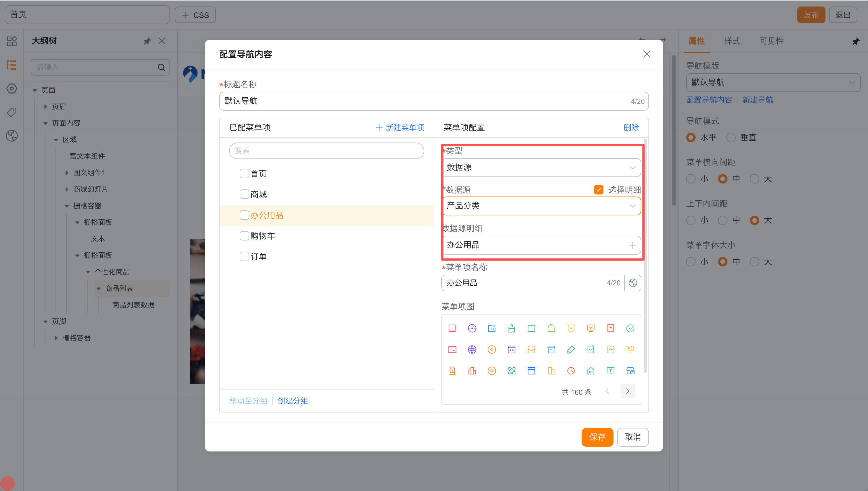Pick the red clock menu item icon
868x491 pixels.
pos(571,371)
